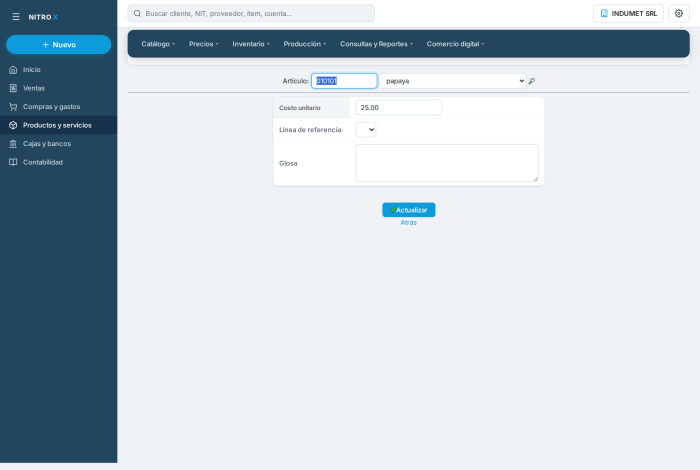Click into the Glosa text area
Screen dimensions: 700x470
(x=447, y=163)
